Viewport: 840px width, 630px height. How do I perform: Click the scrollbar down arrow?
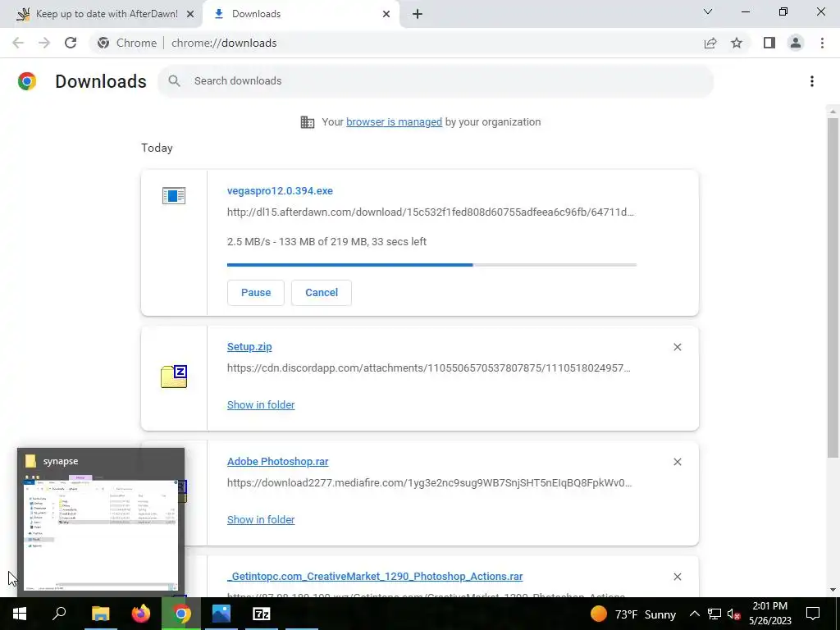pyautogui.click(x=833, y=590)
